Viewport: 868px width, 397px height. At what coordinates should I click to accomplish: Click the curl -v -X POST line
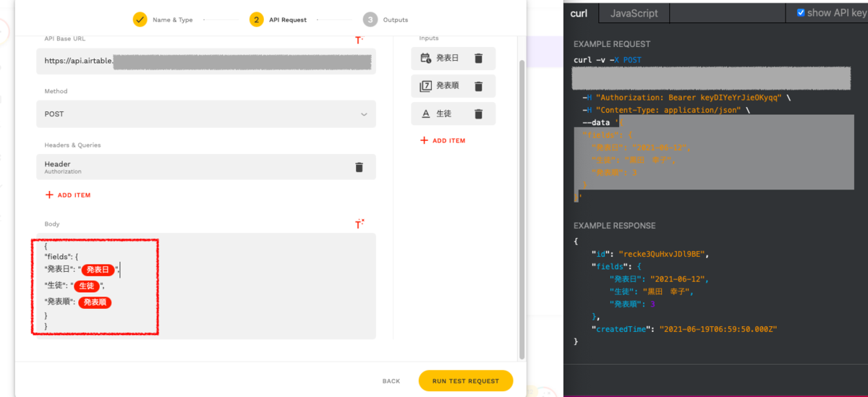point(607,60)
